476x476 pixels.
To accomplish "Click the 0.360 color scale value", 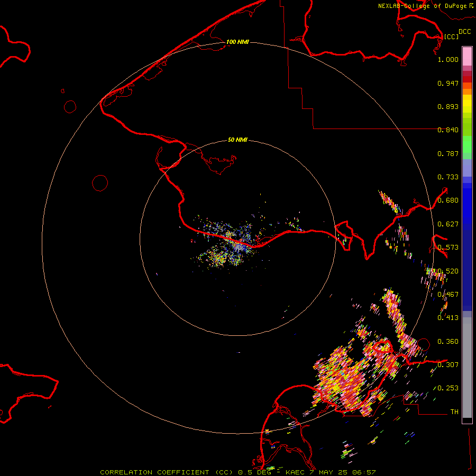I will coord(448,342).
